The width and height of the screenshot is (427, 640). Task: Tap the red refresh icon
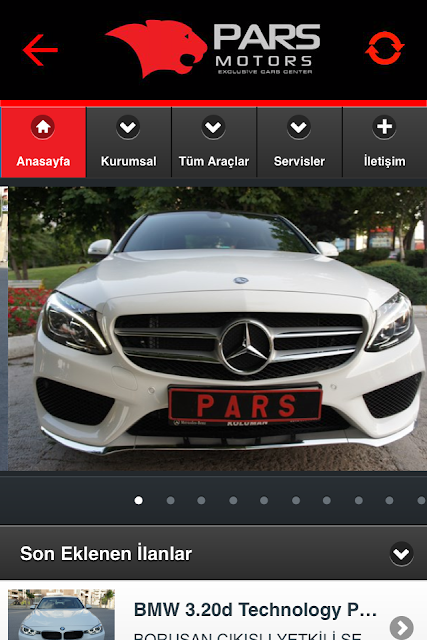[385, 48]
